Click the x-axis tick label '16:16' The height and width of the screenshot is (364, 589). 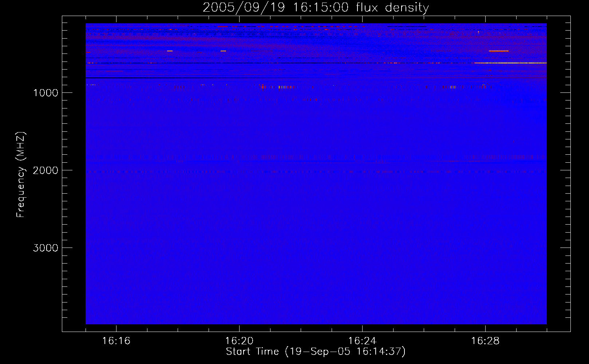pos(116,341)
